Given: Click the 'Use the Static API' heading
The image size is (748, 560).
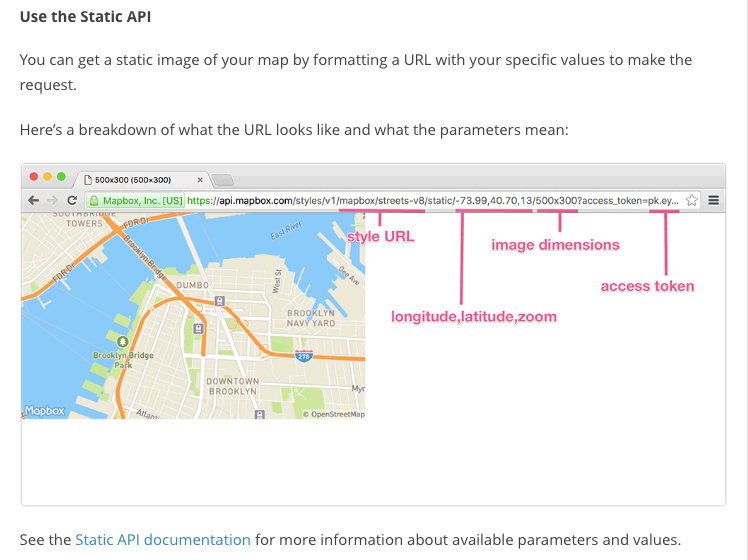Looking at the screenshot, I should [x=85, y=17].
